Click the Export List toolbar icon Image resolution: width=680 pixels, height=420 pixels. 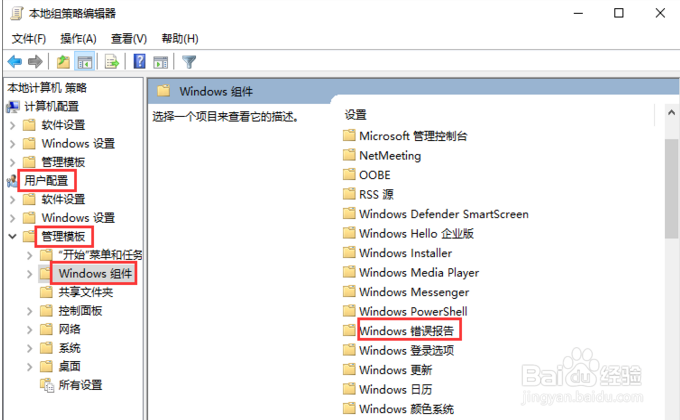point(112,62)
